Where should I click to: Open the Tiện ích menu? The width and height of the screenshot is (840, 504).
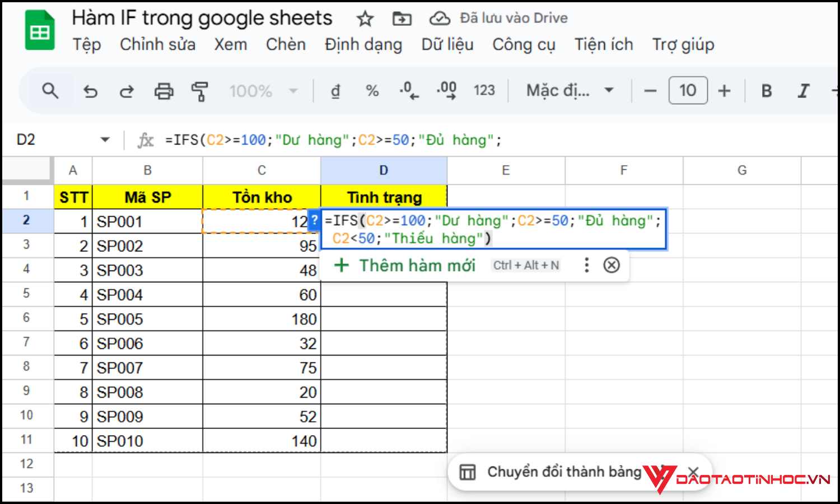pyautogui.click(x=604, y=45)
